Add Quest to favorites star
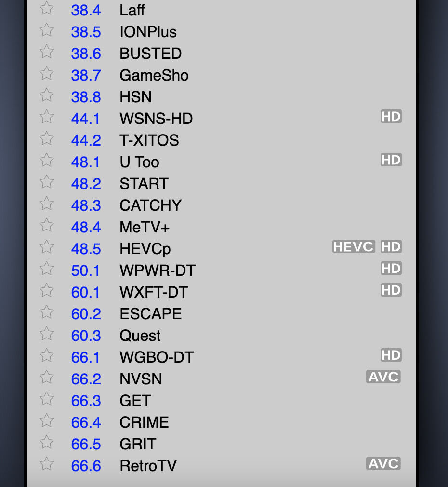448x487 pixels. pos(47,334)
